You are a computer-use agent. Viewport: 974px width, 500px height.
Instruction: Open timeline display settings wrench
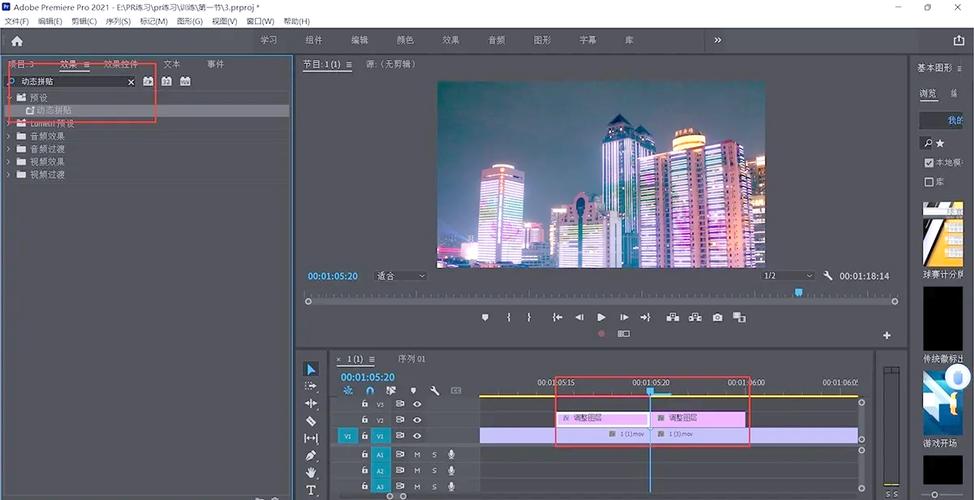click(x=435, y=391)
